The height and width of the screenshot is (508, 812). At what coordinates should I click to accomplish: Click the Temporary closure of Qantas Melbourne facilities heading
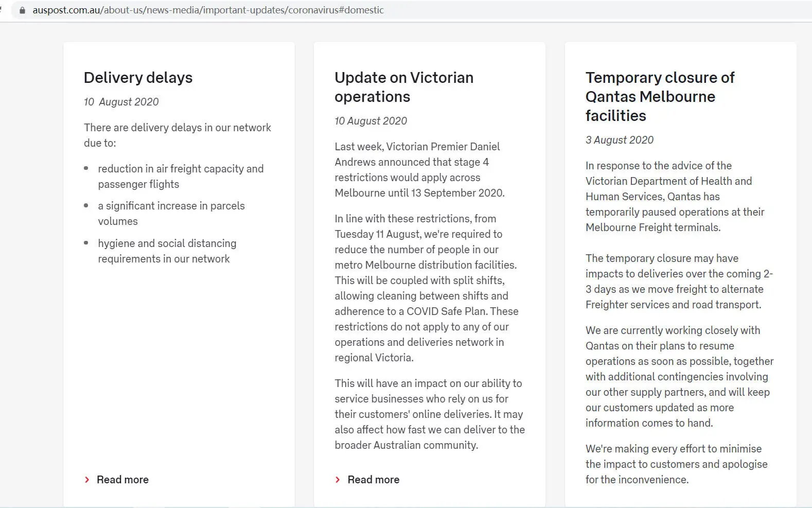click(660, 97)
